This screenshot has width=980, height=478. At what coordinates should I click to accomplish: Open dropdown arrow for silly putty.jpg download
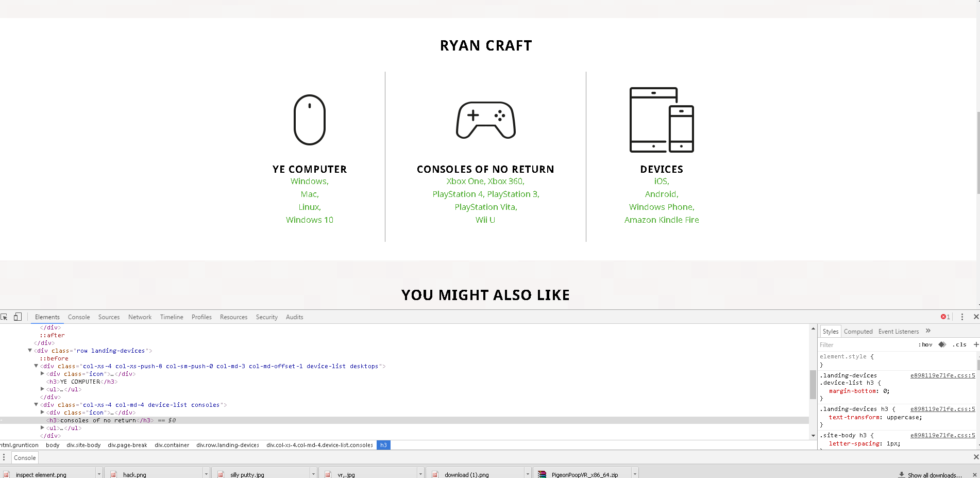point(313,474)
